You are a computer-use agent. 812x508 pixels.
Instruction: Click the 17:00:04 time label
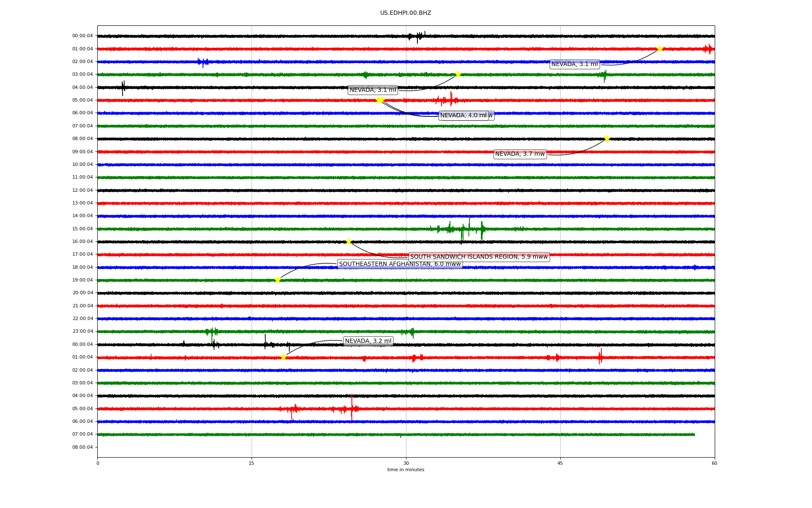pos(82,254)
